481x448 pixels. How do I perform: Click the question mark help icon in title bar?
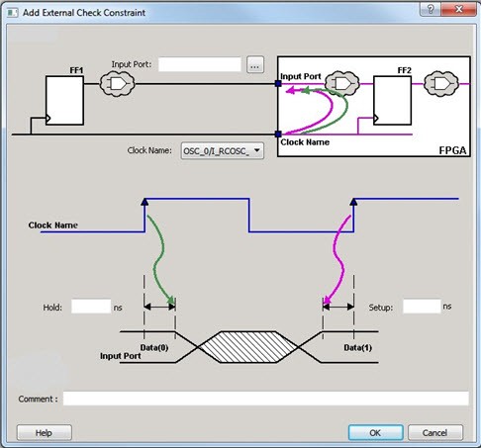point(431,9)
